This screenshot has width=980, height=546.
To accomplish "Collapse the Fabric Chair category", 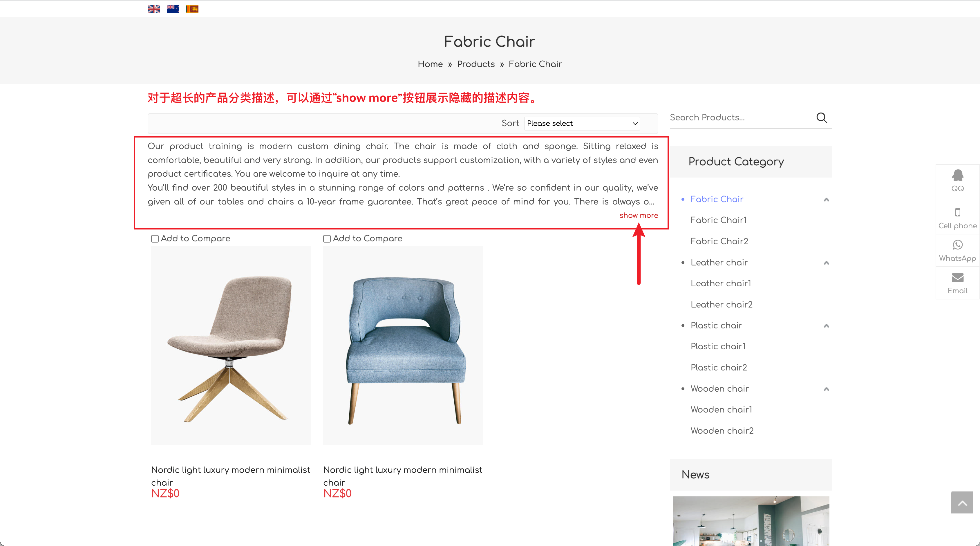I will 826,199.
